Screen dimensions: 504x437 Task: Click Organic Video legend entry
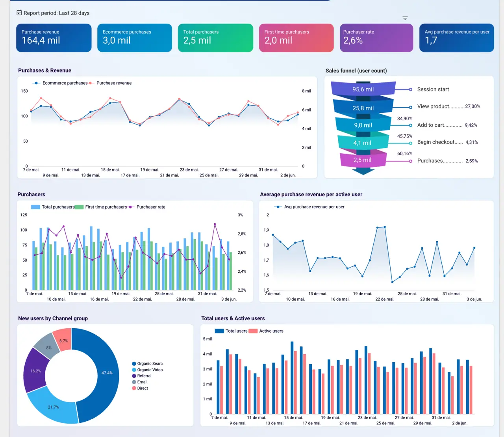[x=147, y=370]
